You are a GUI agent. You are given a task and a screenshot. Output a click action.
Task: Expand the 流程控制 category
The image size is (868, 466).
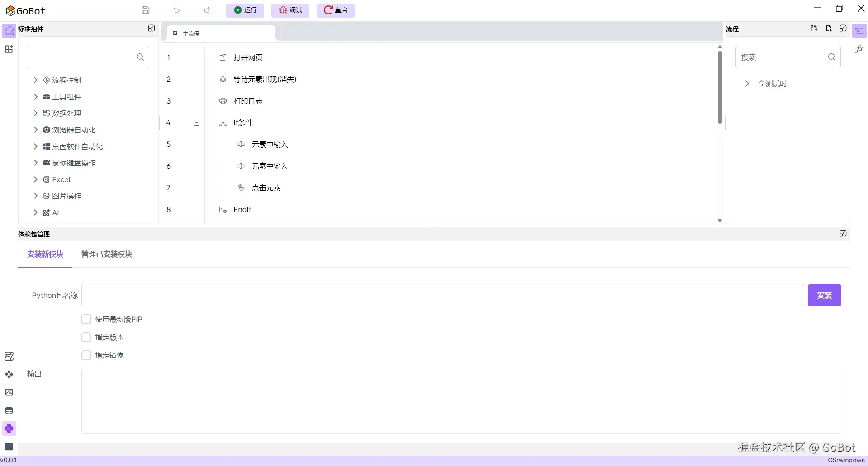(36, 80)
